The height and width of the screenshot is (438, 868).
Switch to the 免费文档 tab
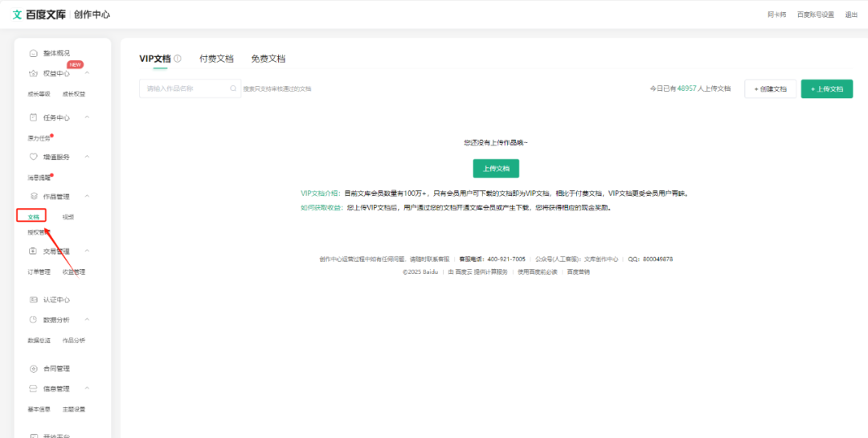click(x=268, y=58)
